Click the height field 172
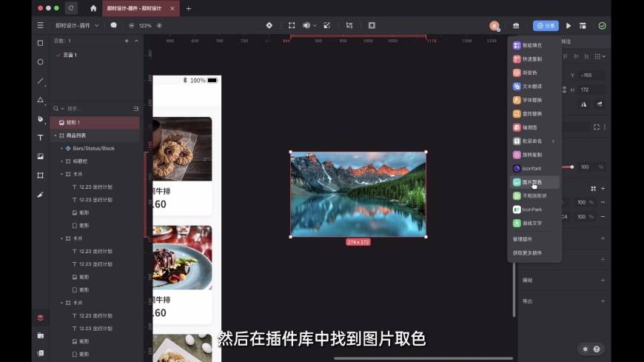 point(591,90)
